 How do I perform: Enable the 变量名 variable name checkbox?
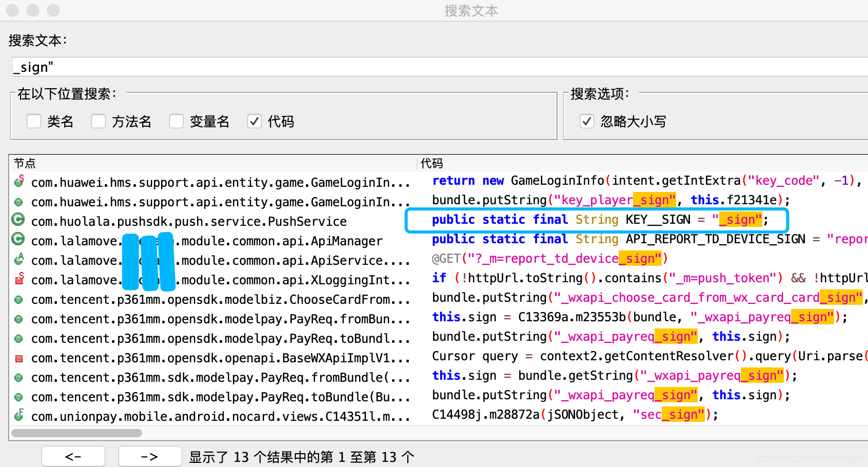click(176, 121)
